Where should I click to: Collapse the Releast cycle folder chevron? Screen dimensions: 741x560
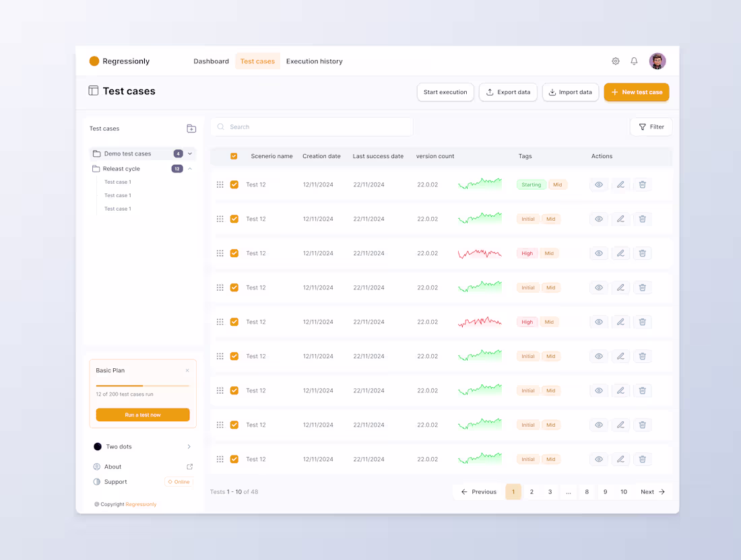click(190, 168)
